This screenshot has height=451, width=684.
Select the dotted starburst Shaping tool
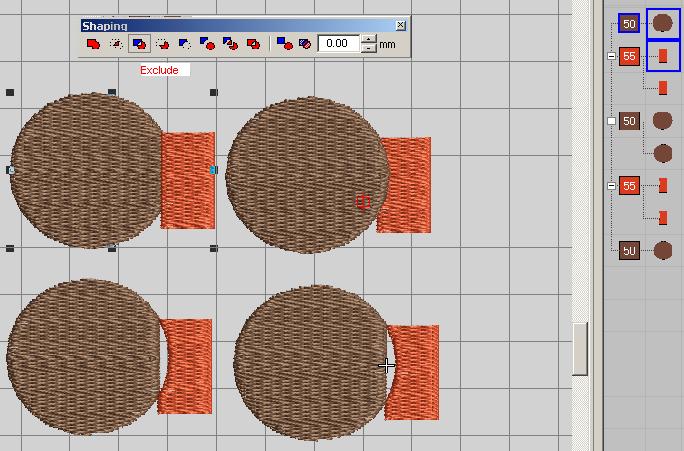tap(116, 44)
